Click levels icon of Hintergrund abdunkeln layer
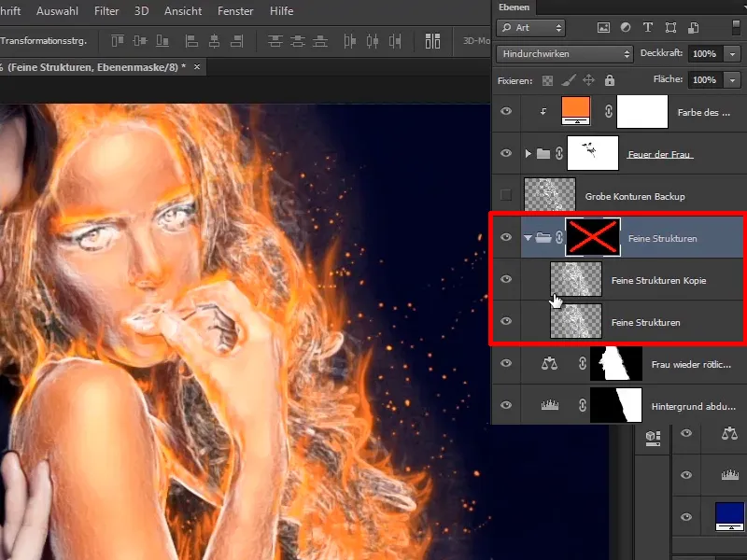Screen dimensions: 747x560 click(x=549, y=406)
